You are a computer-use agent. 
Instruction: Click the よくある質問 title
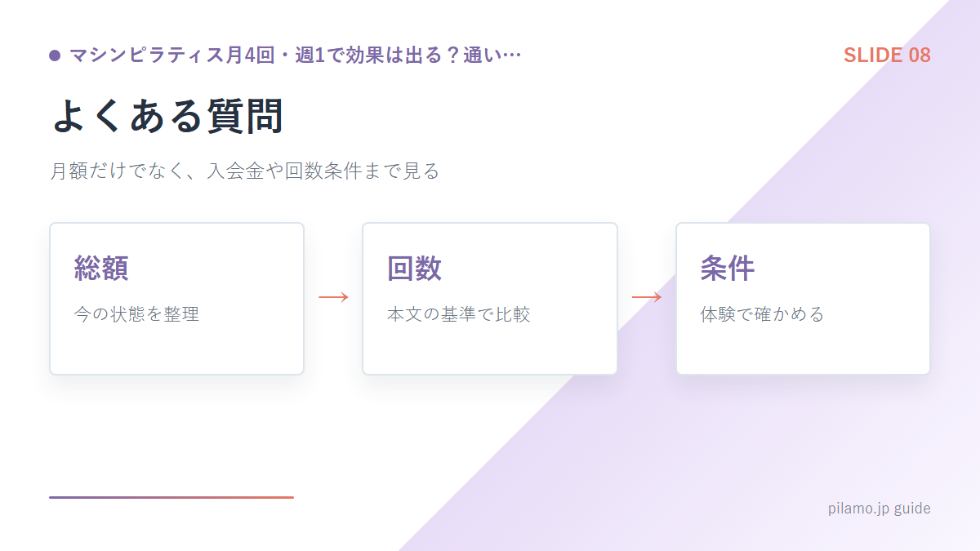(x=167, y=115)
